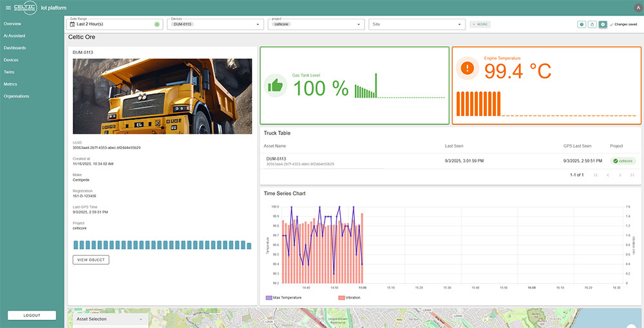The image size is (644, 328).
Task: Click the warning icon on Engine Temperature card
Action: (468, 68)
